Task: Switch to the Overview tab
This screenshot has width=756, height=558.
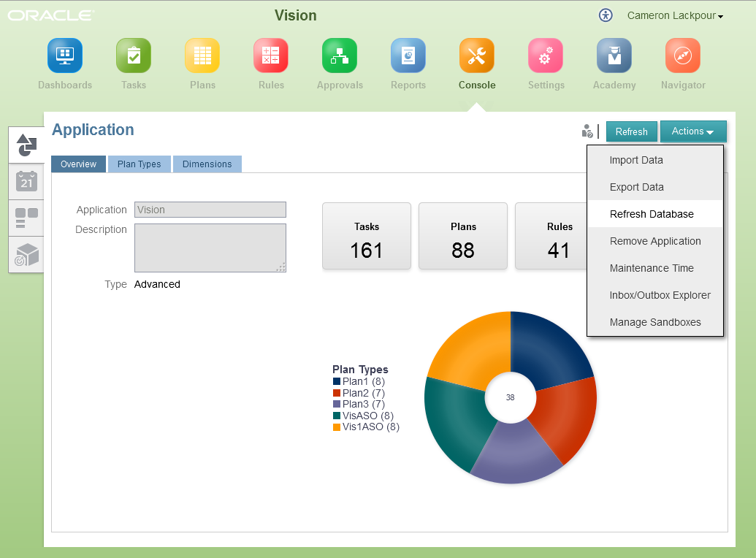Action: (x=79, y=164)
